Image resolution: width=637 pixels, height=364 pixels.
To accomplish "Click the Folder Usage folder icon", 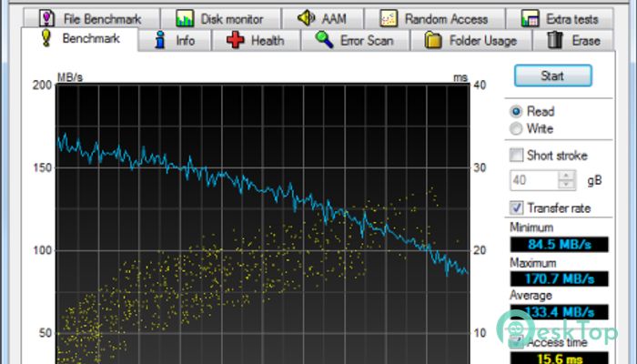I will point(433,40).
